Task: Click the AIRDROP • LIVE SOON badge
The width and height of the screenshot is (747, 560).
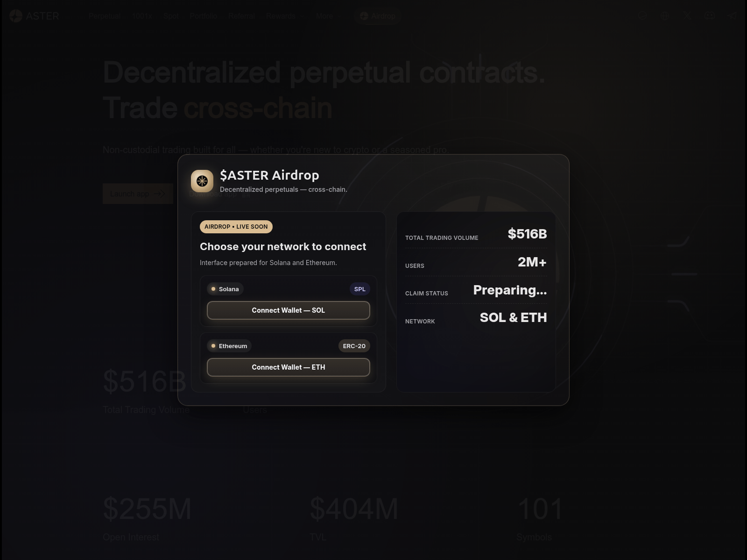Action: pos(236,226)
